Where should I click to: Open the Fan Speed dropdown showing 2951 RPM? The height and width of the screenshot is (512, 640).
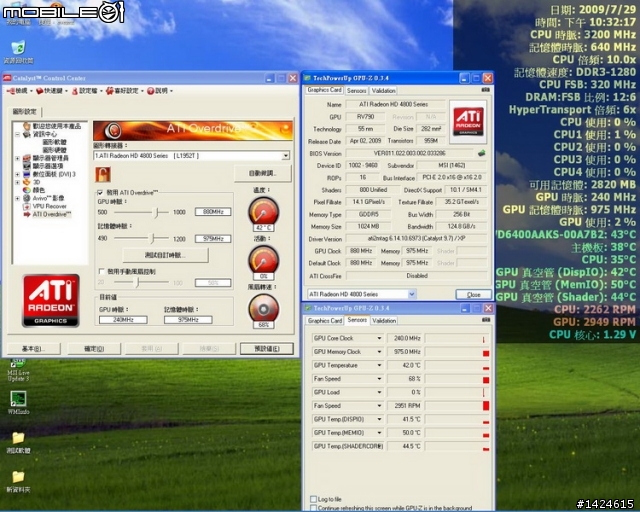pos(379,405)
